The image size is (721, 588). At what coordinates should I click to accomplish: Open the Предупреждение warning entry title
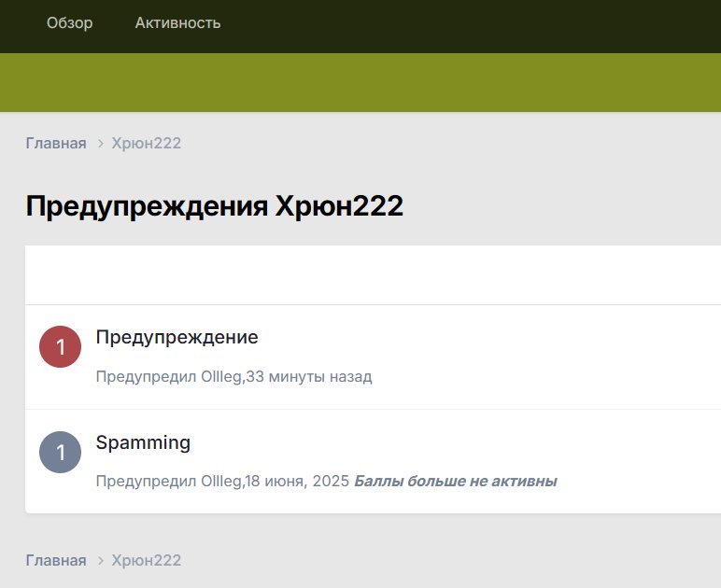(x=177, y=337)
